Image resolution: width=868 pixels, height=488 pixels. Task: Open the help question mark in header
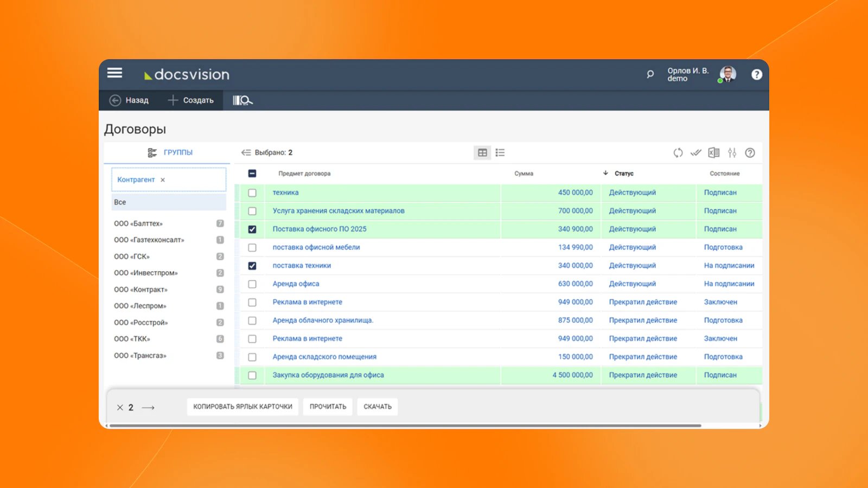(x=756, y=75)
